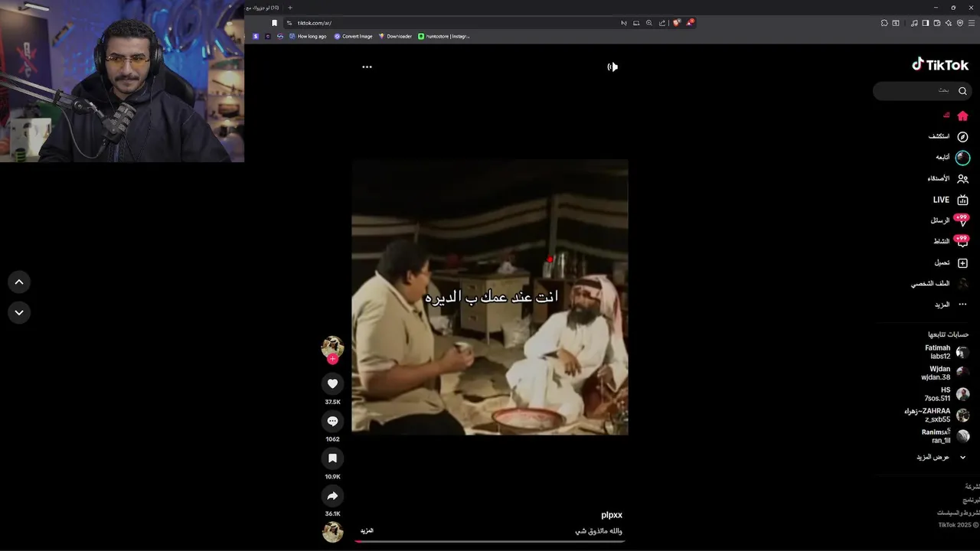
Task: Open the Following (أتابعه) page
Action: pyautogui.click(x=952, y=158)
